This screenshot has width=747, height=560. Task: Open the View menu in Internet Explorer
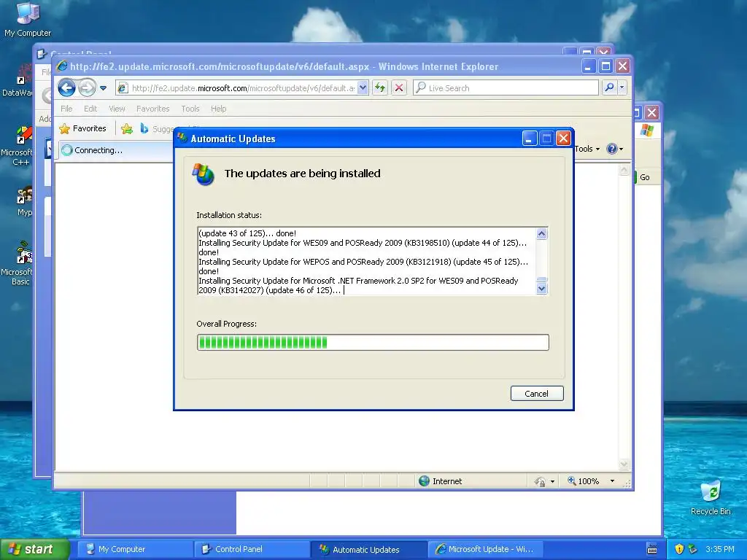117,109
